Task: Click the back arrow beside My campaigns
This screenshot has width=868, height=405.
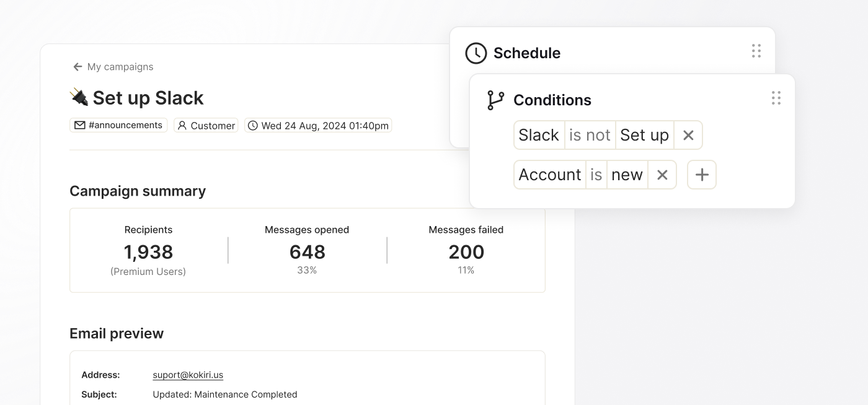Action: (77, 67)
